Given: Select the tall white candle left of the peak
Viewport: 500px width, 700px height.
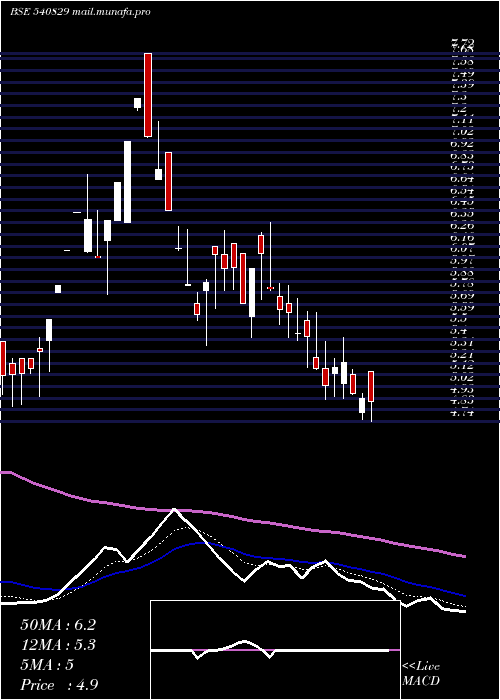Looking at the screenshot, I should (x=128, y=182).
